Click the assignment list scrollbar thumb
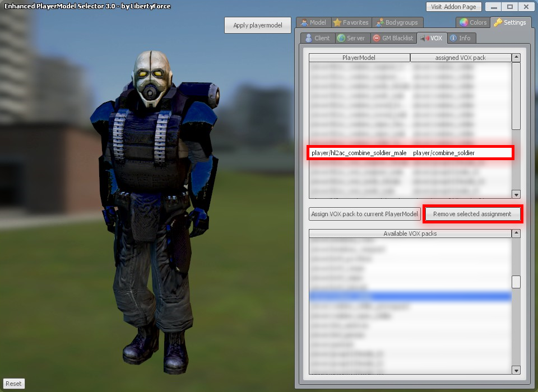The height and width of the screenshot is (392, 538). (x=516, y=96)
